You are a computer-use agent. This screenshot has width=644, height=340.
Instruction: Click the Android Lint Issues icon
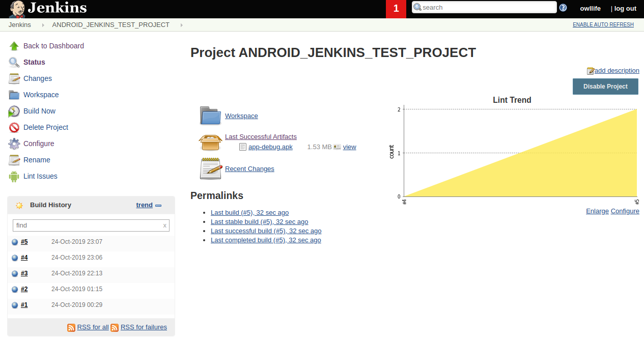[x=14, y=176]
